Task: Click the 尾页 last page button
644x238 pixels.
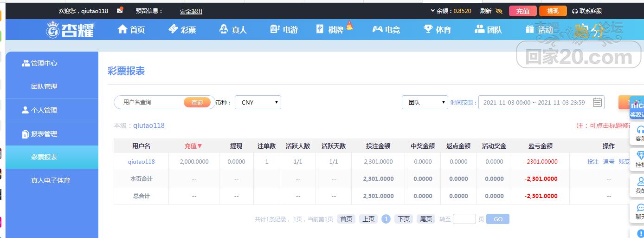Action: click(x=426, y=219)
